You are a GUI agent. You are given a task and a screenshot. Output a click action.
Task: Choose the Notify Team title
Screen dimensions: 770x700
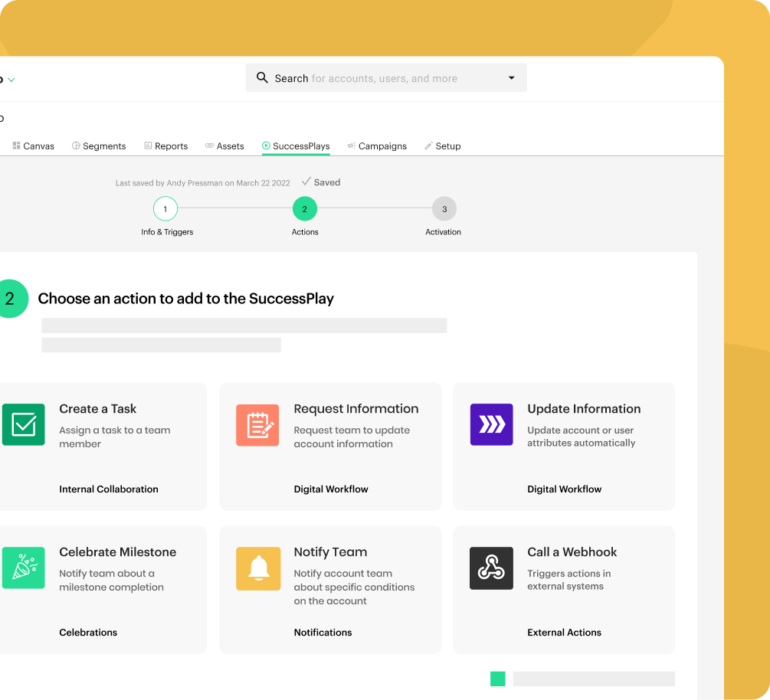(x=330, y=552)
